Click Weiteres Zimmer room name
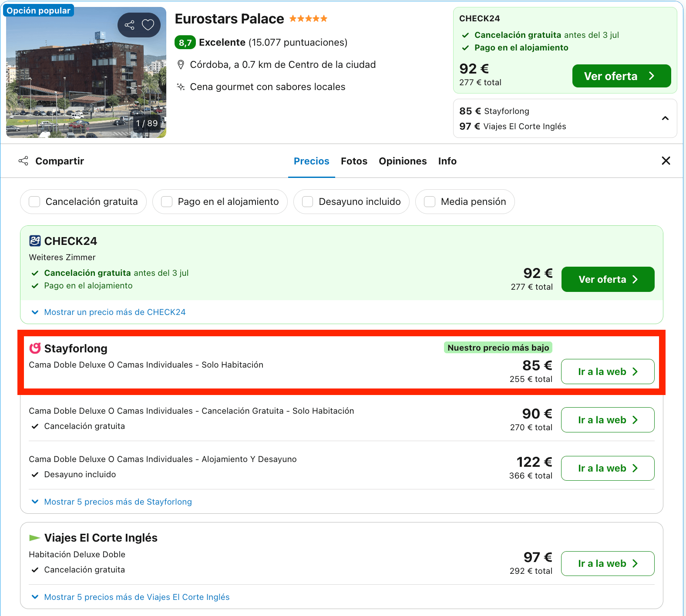The height and width of the screenshot is (616, 686). pyautogui.click(x=62, y=258)
